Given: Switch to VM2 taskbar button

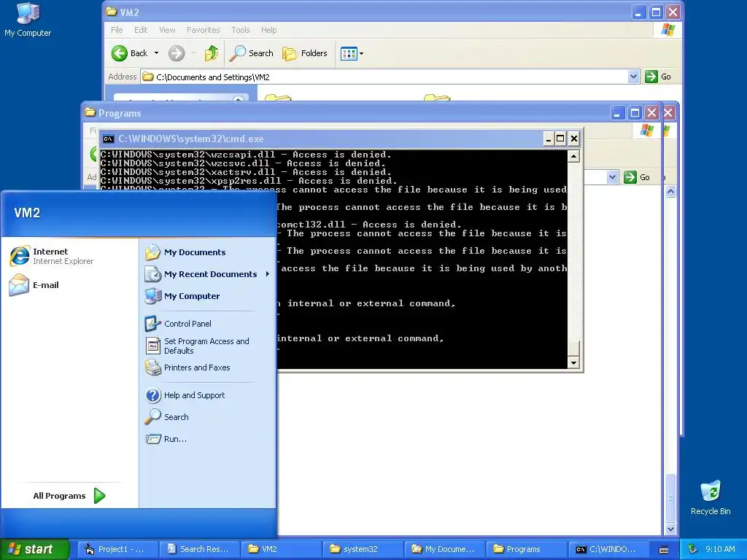Looking at the screenshot, I should [x=281, y=549].
